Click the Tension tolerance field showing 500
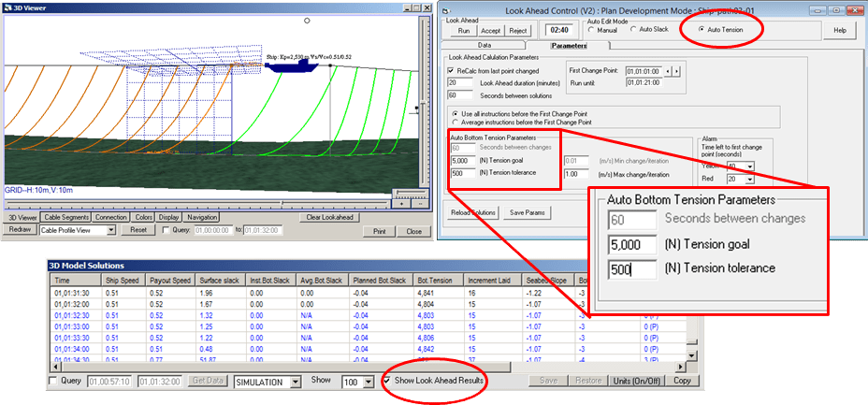 pos(463,174)
